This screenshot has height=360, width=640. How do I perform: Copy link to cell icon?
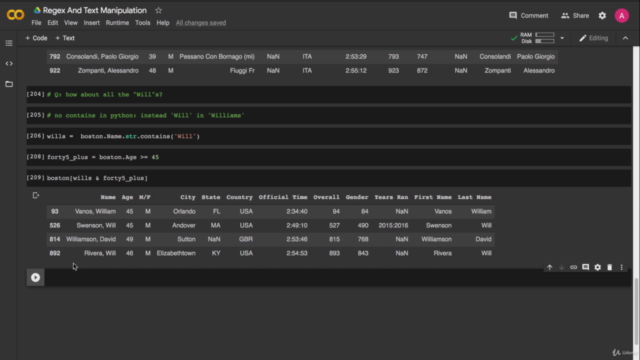[x=573, y=267]
